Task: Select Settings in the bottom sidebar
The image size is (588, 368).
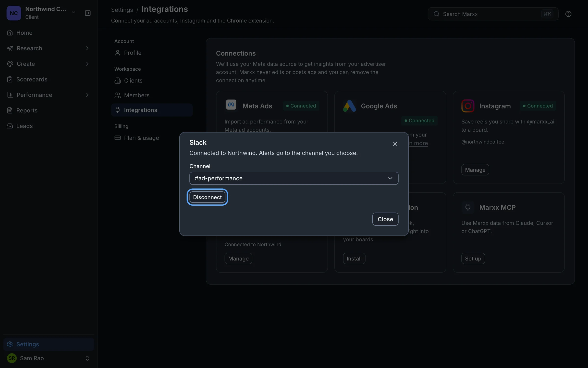Action: [x=49, y=344]
